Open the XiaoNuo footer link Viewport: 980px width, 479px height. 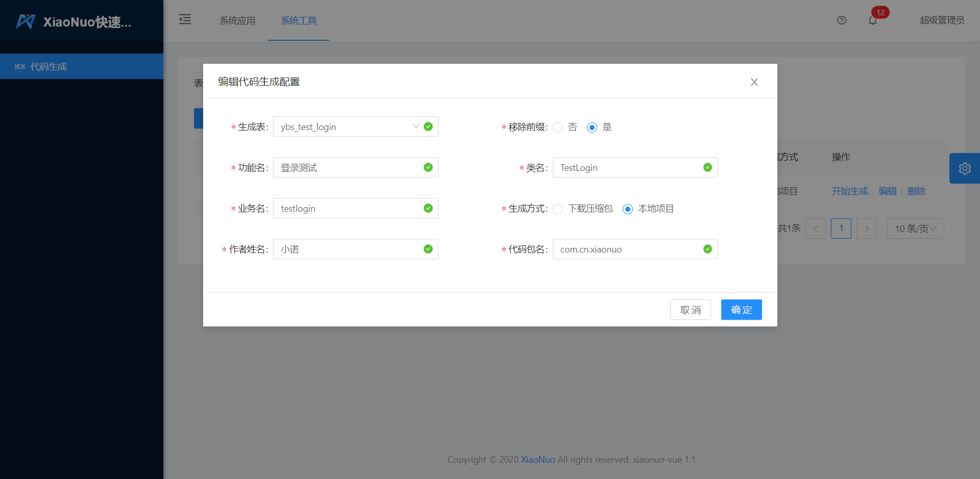[538, 460]
